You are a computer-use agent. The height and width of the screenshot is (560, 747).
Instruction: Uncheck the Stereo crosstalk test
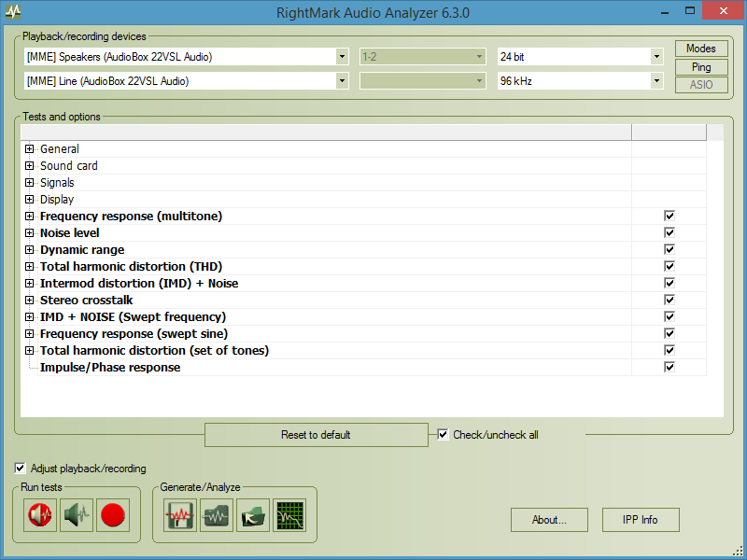tap(669, 300)
